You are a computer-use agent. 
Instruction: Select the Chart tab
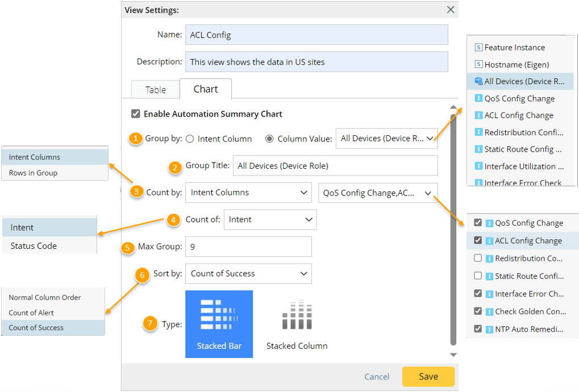click(x=205, y=89)
